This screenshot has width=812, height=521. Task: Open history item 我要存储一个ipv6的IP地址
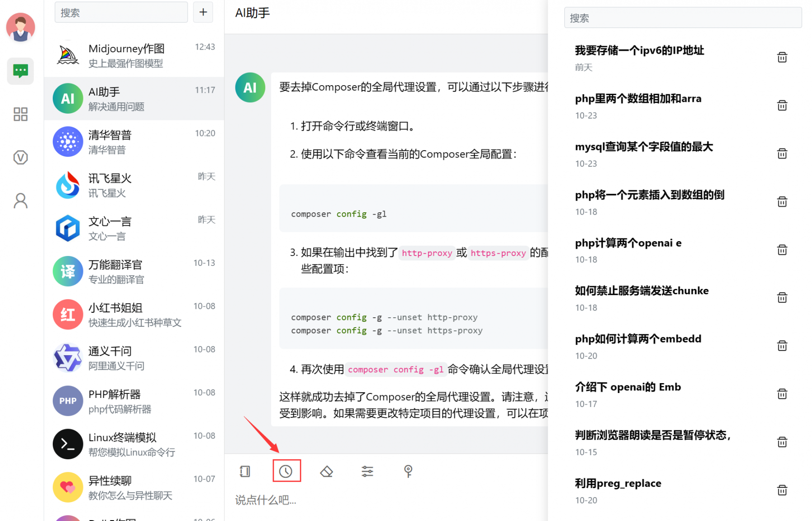click(639, 50)
